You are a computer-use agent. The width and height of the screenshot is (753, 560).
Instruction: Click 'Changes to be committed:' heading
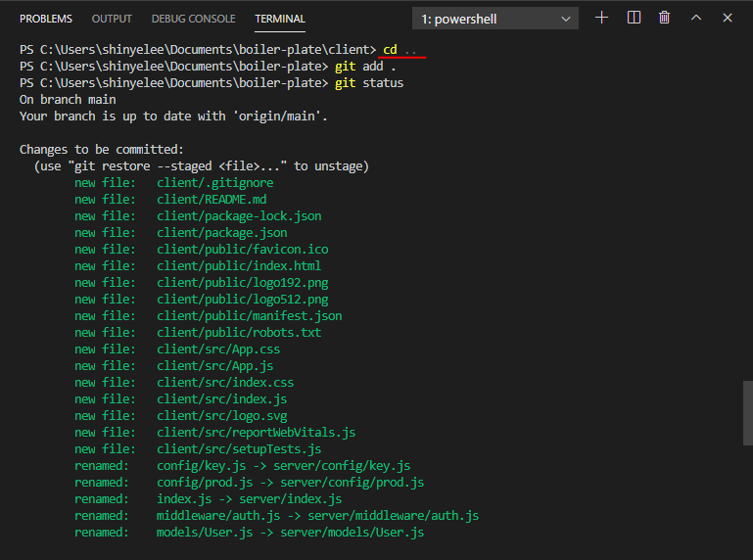(x=101, y=150)
